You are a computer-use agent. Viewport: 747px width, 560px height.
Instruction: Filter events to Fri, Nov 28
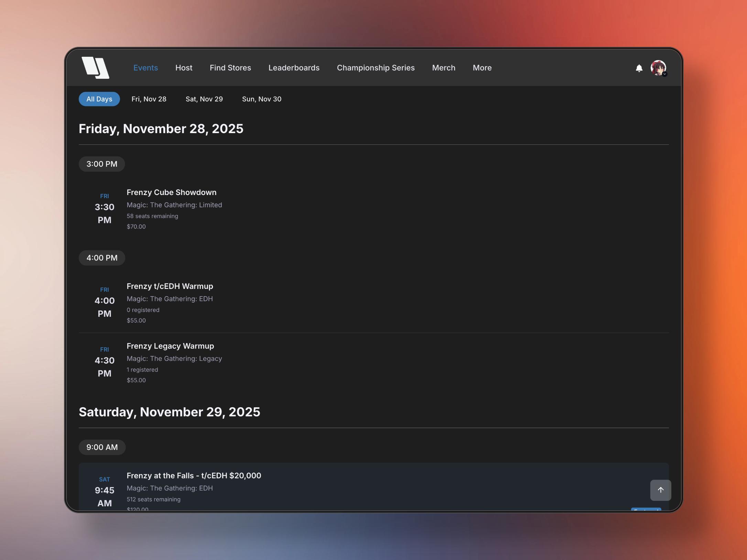point(149,99)
